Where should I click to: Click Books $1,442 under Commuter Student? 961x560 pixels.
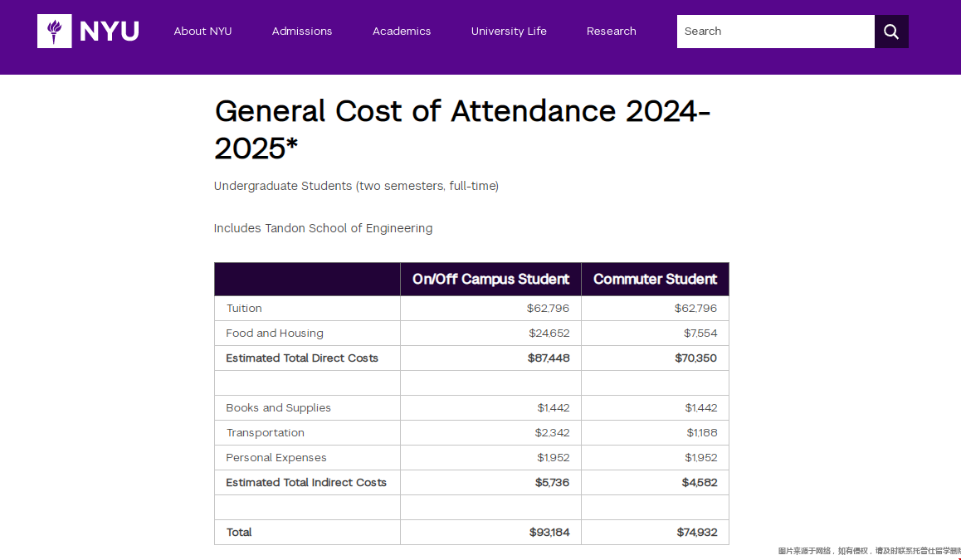pyautogui.click(x=701, y=408)
